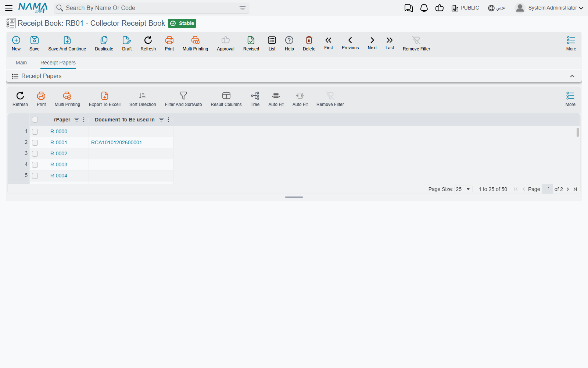This screenshot has width=588, height=368.
Task: Open the Document To Be used In column filter
Action: pyautogui.click(x=161, y=120)
